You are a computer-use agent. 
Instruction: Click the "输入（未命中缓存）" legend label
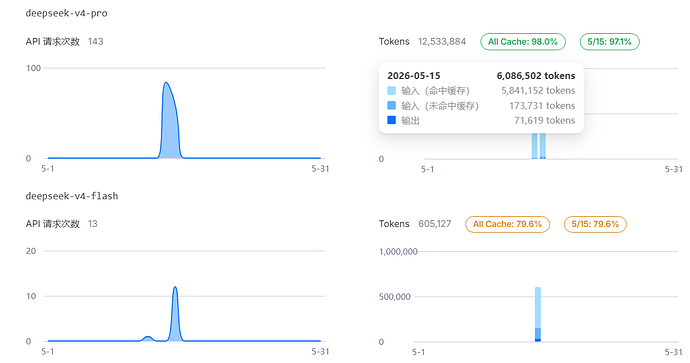[x=440, y=106]
